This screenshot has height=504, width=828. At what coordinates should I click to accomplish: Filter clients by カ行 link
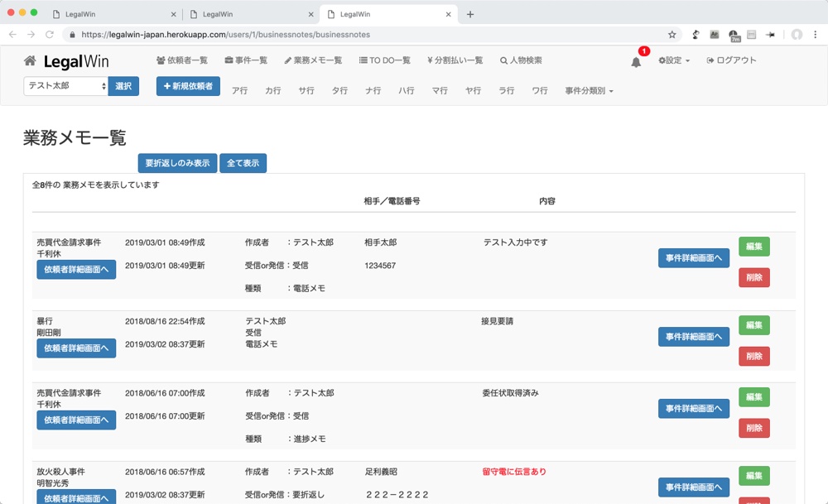click(x=273, y=91)
